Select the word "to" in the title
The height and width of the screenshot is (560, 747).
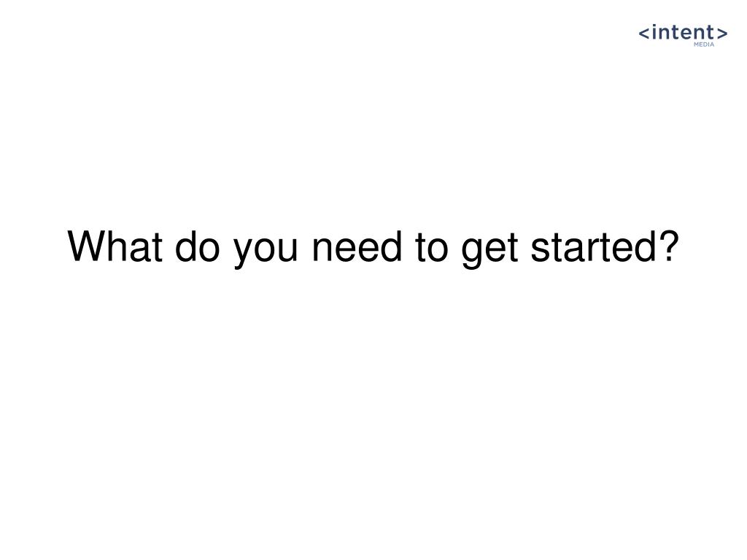[432, 248]
